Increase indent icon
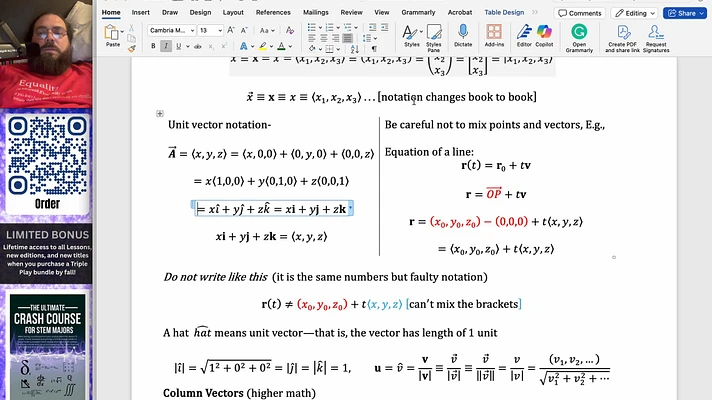Screen dimensions: 712x400 (x=385, y=28)
